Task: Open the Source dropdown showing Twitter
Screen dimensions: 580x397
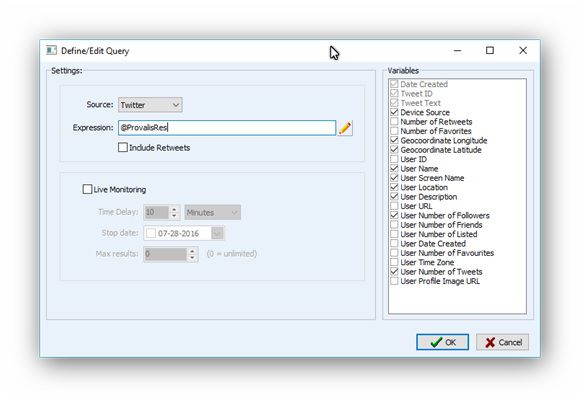Action: click(150, 105)
